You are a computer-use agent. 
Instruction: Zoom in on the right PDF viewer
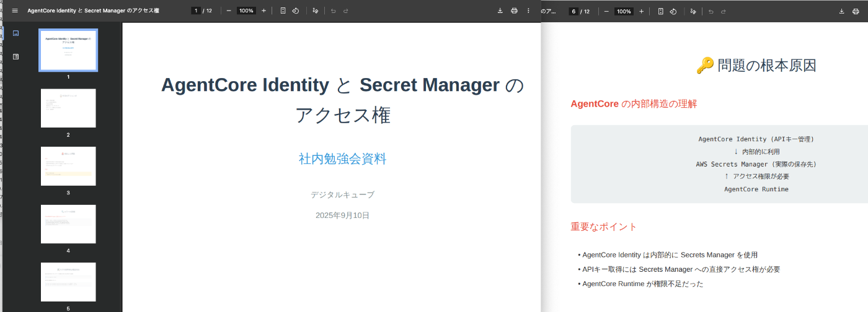tap(641, 11)
